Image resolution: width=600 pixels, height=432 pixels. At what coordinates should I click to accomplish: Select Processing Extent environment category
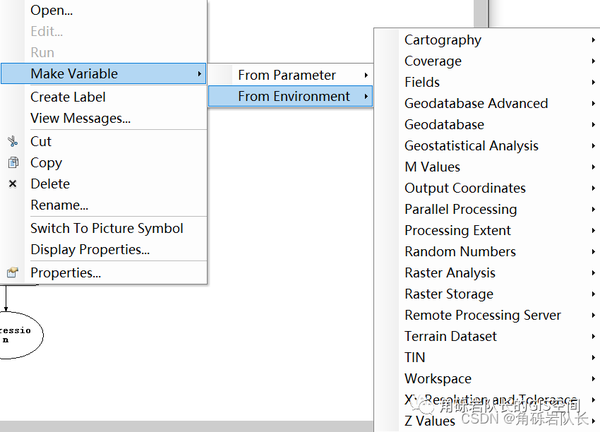tap(458, 231)
